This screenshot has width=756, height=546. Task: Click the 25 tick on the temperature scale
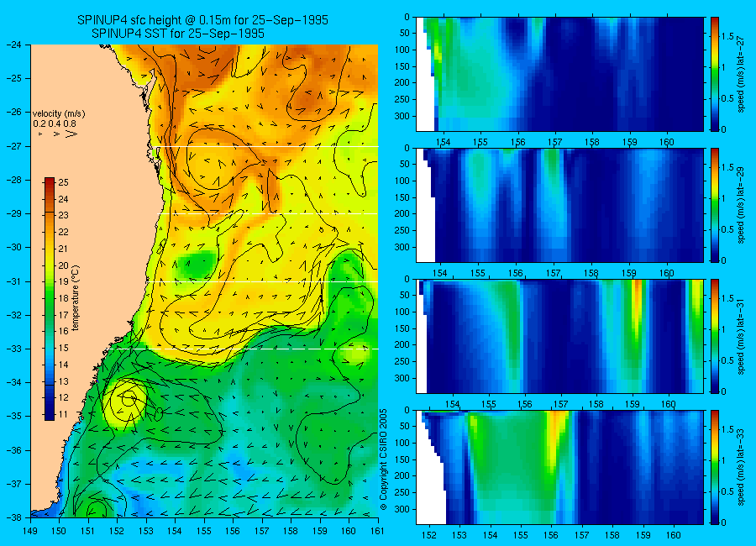pyautogui.click(x=64, y=182)
